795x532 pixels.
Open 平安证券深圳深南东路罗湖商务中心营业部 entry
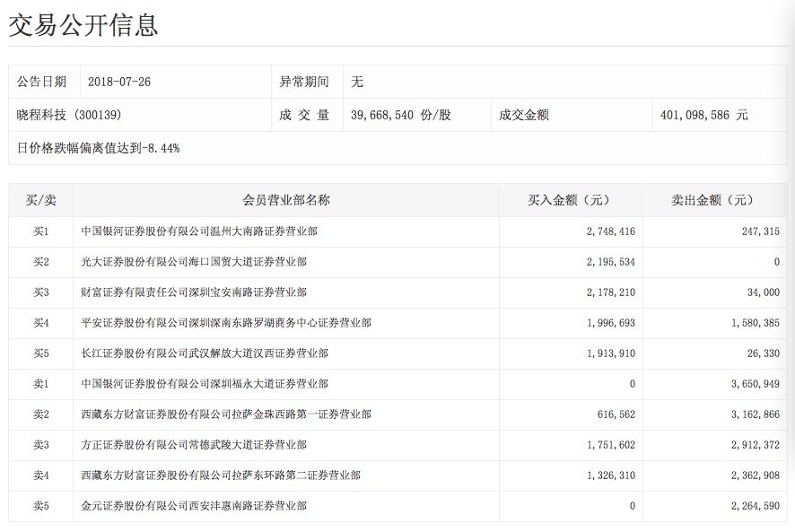coord(225,323)
